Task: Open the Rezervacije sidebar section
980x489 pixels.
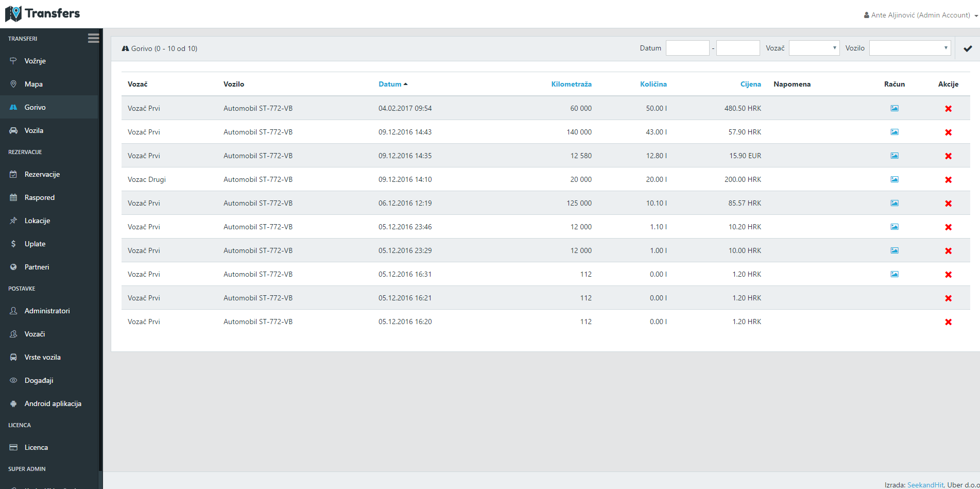Action: click(42, 174)
